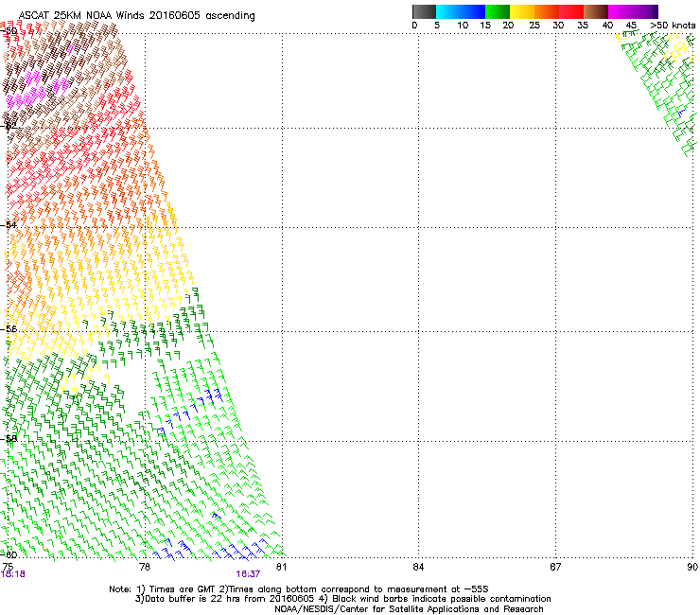Click the chart title 'ASCAT 25KM NOAA Winds 20160605 ascending'
This screenshot has width=700, height=615.
point(136,15)
